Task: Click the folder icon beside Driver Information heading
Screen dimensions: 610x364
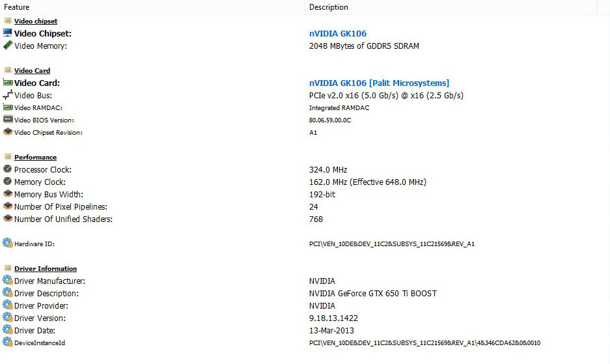Action: point(7,268)
